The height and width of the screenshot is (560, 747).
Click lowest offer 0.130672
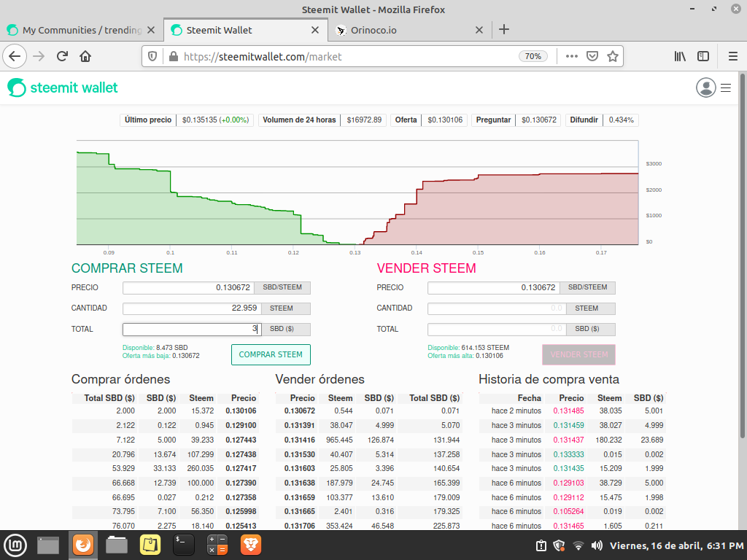(161, 356)
